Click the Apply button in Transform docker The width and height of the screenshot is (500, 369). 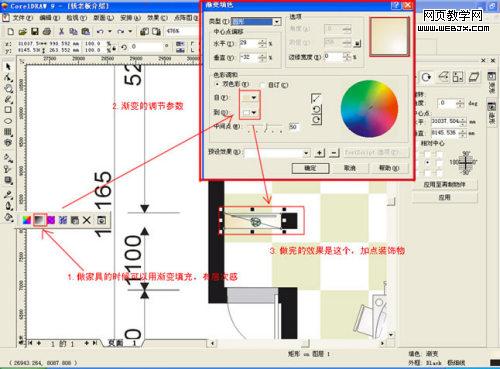click(x=444, y=197)
